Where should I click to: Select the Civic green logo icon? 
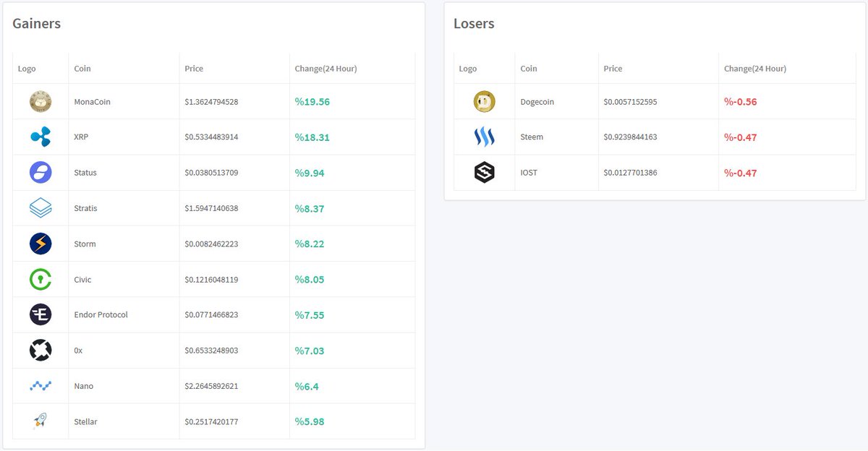pos(40,278)
